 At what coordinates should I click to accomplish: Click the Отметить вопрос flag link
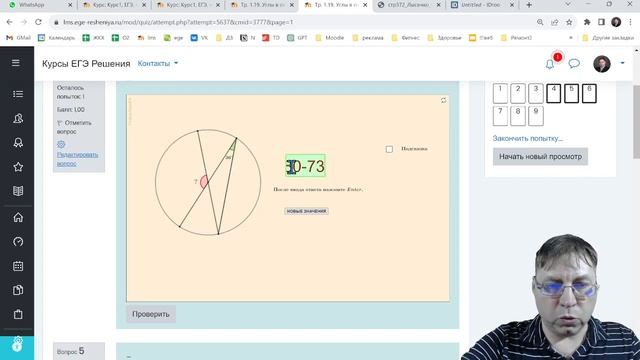click(x=74, y=127)
